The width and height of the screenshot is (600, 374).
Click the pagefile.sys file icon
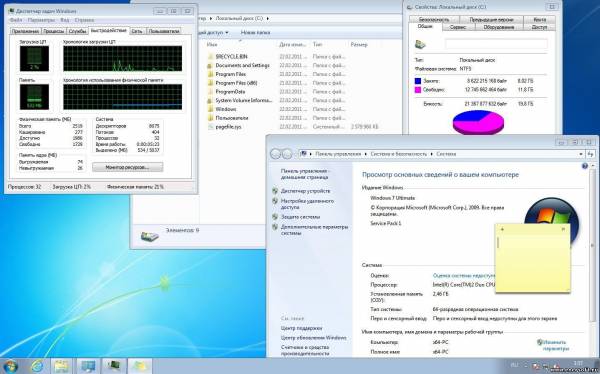point(210,127)
